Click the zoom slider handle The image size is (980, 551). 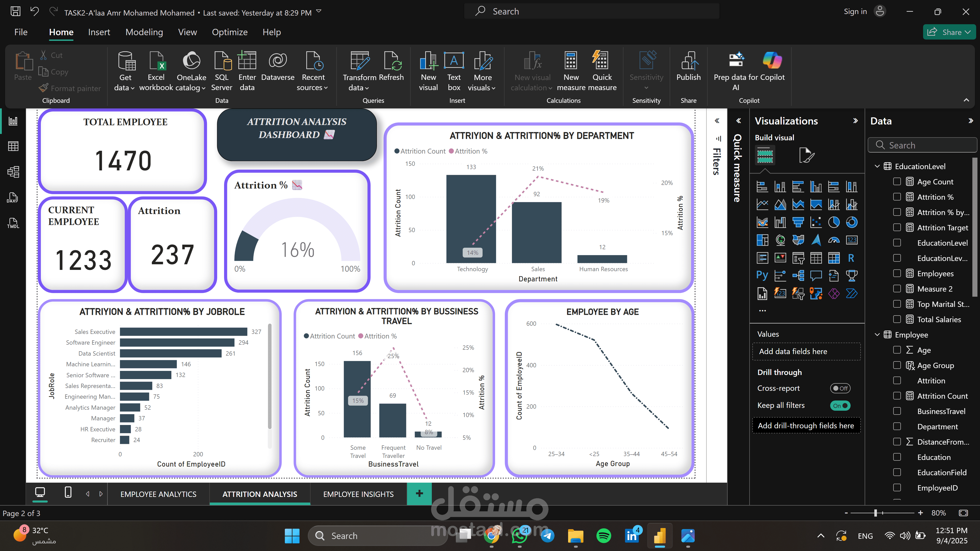pyautogui.click(x=875, y=513)
